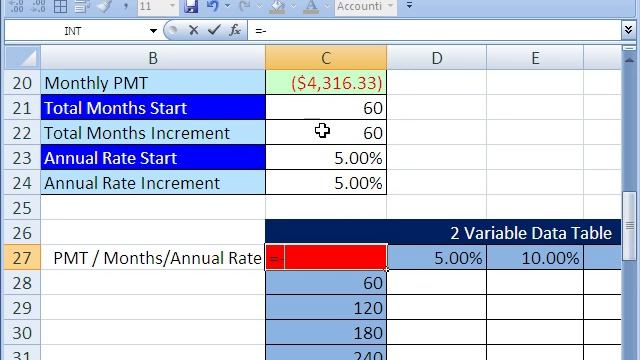Click the vertical scrollbar up arrow
Image resolution: width=640 pixels, height=360 pixels.
click(630, 60)
